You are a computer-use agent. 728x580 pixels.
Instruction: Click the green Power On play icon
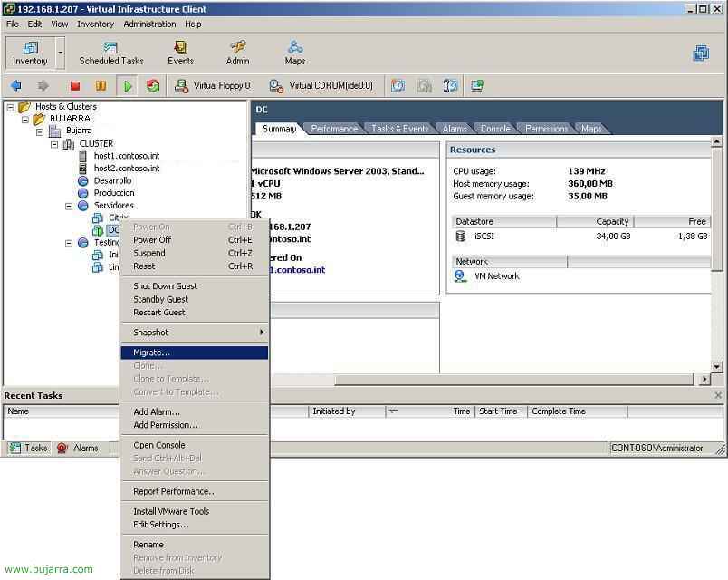(128, 85)
